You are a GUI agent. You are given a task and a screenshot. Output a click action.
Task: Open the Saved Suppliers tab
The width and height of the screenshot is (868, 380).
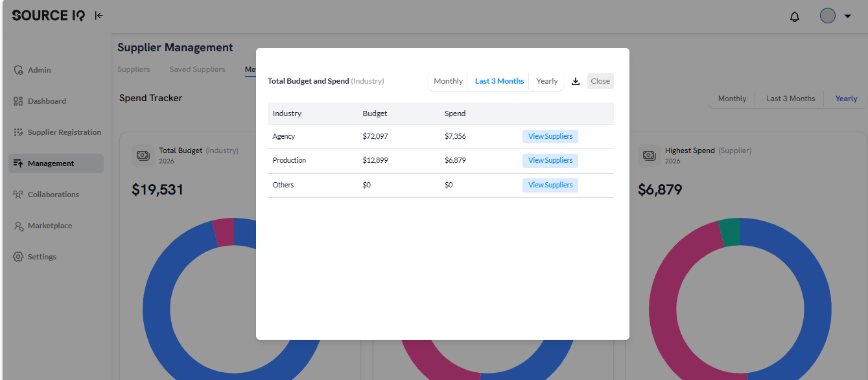[x=197, y=69]
